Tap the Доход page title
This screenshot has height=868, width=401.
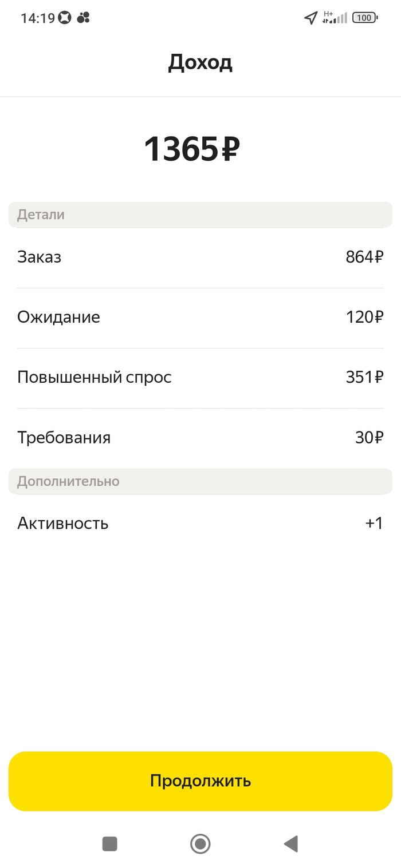click(200, 62)
